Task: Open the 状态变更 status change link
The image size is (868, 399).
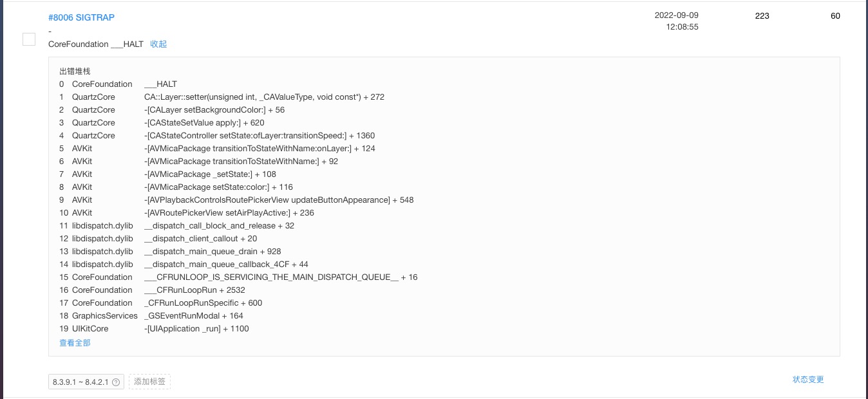Action: [x=808, y=380]
